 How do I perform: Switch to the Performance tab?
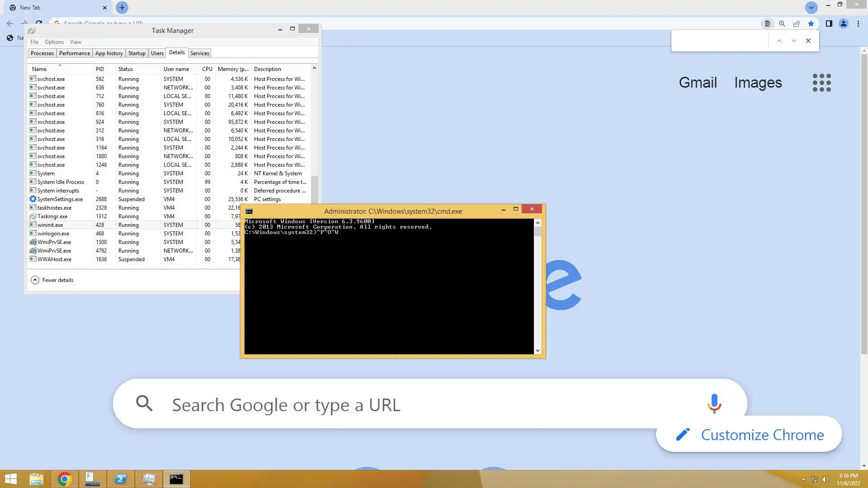(x=74, y=53)
